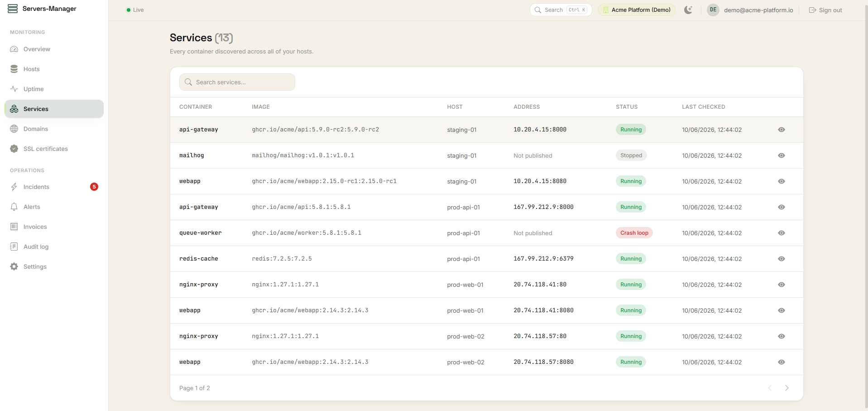868x411 pixels.
Task: Click the DE user avatar
Action: (x=713, y=10)
